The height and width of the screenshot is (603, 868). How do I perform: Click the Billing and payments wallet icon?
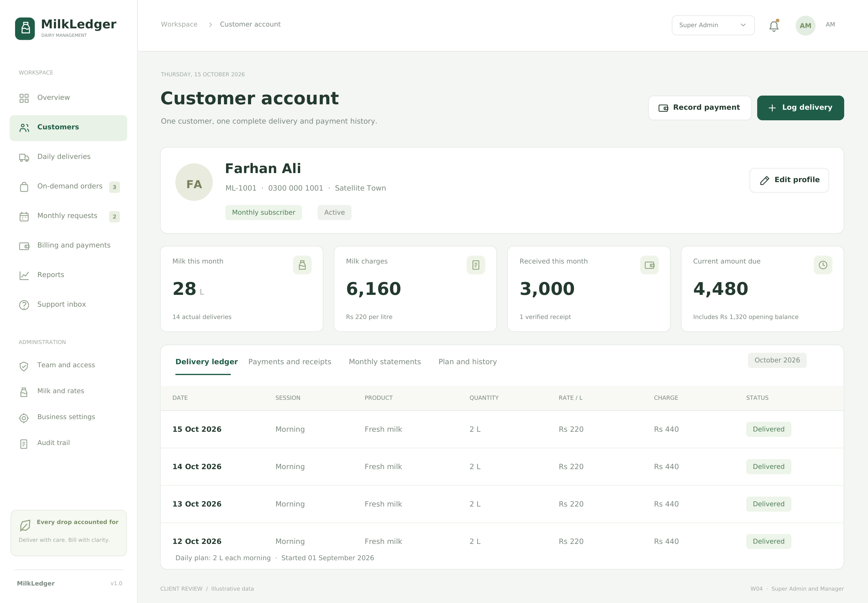coord(24,246)
